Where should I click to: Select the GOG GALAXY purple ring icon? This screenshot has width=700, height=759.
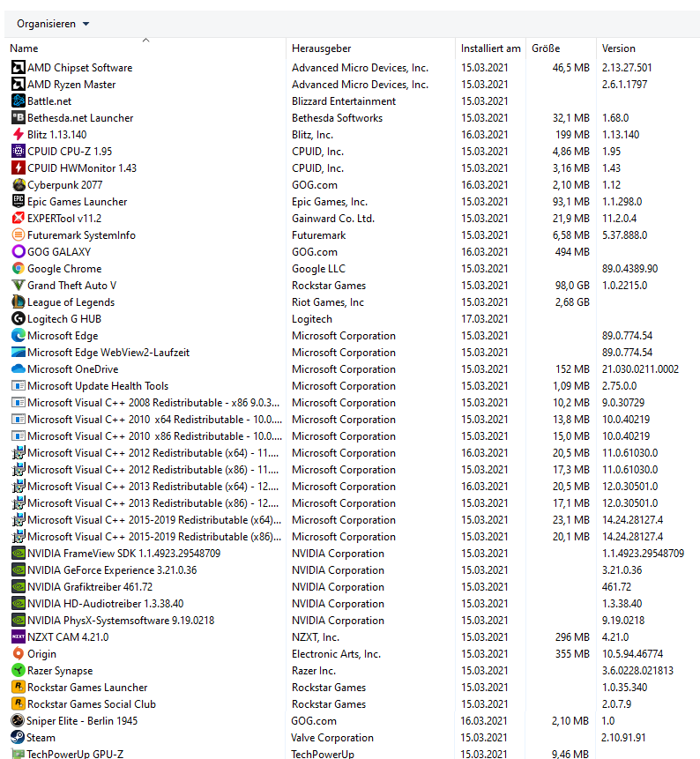(19, 252)
